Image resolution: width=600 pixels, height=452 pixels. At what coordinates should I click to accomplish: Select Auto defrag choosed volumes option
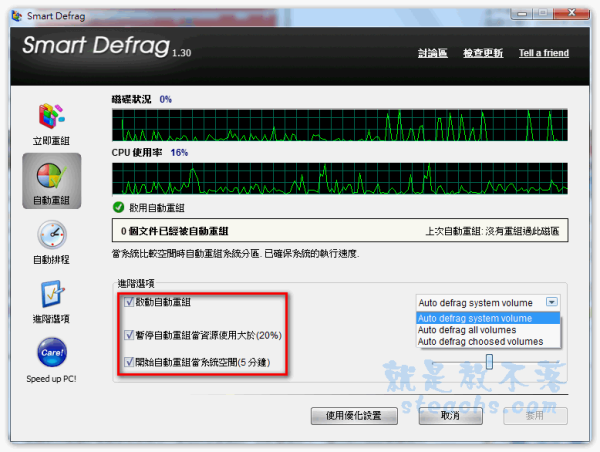(488, 341)
